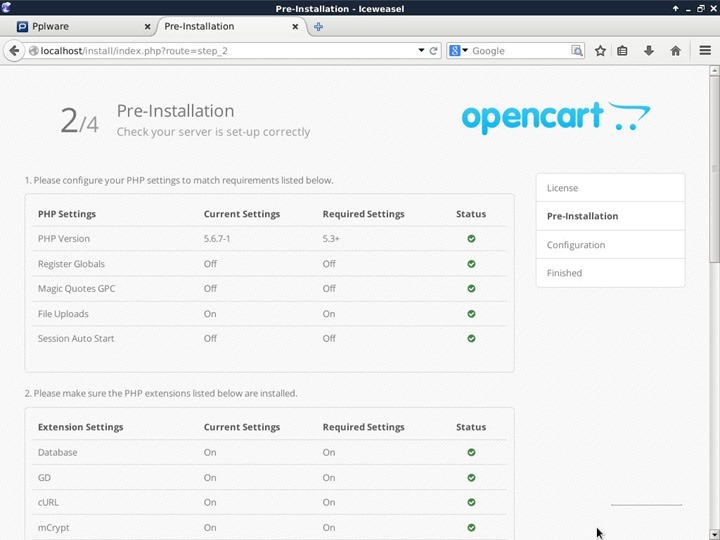Screen dimensions: 720x540
Task: Open the URL history dropdown arrow
Action: tap(421, 50)
